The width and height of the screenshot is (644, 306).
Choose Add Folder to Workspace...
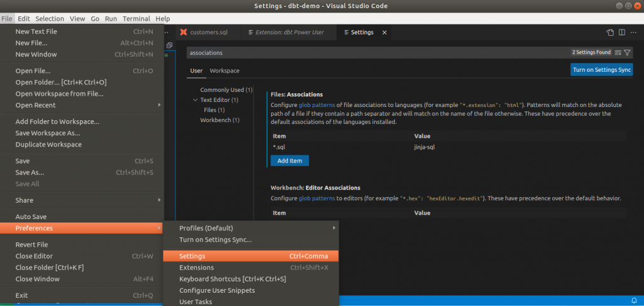pos(82,122)
